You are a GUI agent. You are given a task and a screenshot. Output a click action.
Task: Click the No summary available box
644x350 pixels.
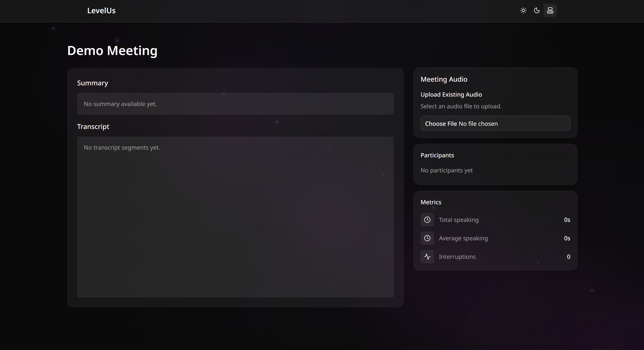[x=235, y=104]
